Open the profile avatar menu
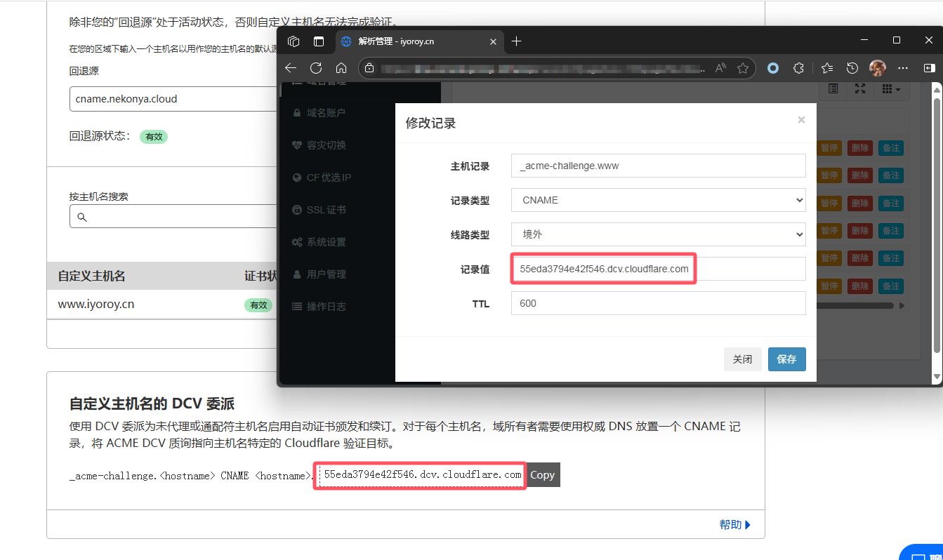Screen dimensions: 943x560 point(878,68)
